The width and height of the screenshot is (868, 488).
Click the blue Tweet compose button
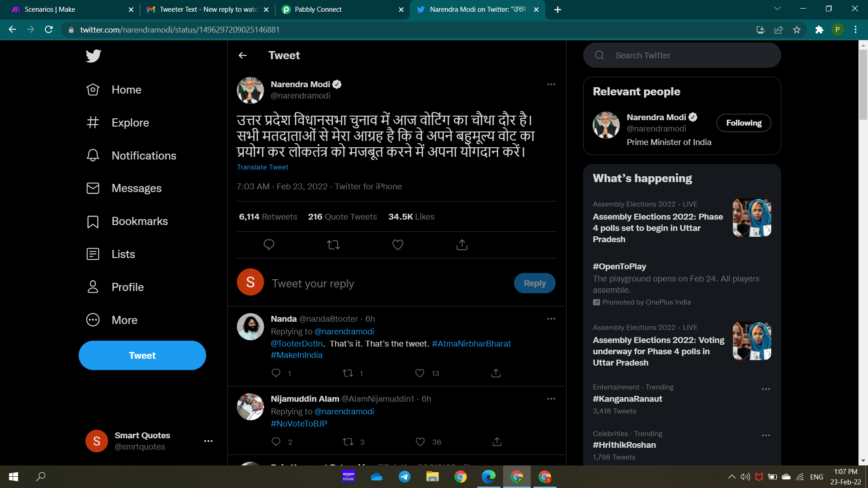pos(142,355)
